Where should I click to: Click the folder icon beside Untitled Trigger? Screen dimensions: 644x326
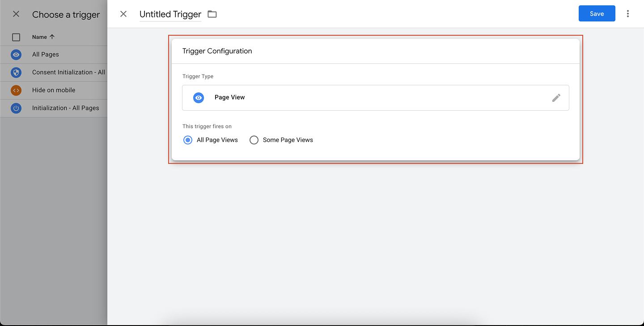(212, 14)
